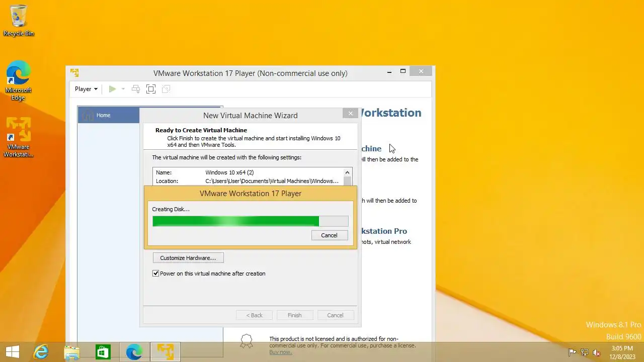This screenshot has width=644, height=362.
Task: Open VMware Workstation desktop shortcut
Action: coord(19,137)
